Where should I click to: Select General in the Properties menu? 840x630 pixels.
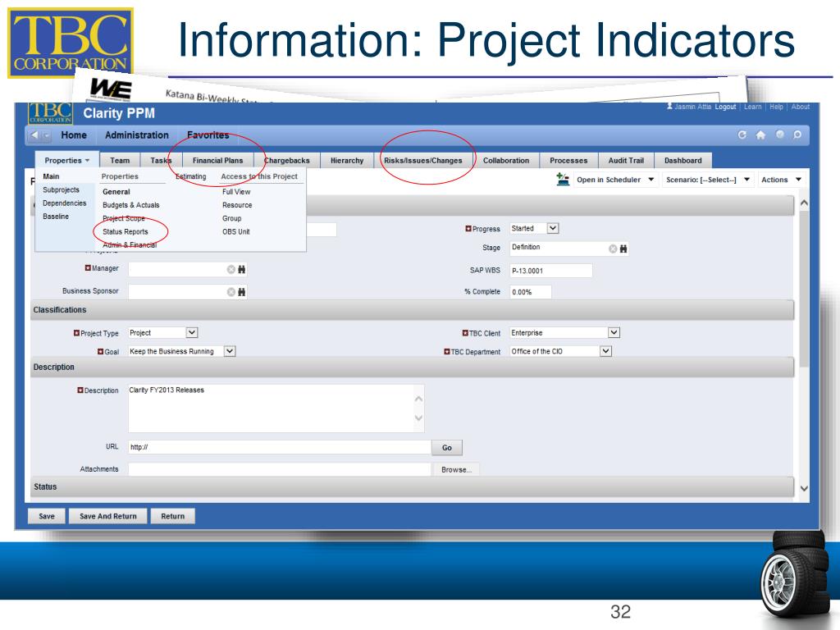[116, 191]
